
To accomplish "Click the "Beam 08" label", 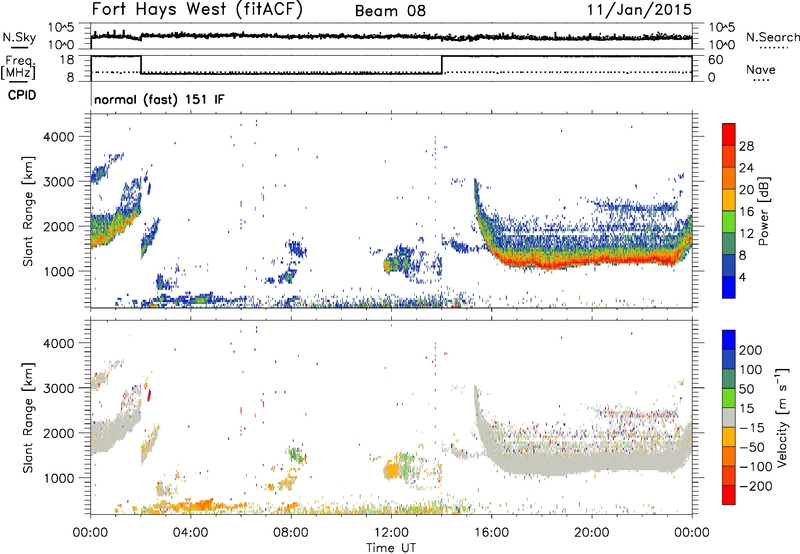I will [x=390, y=11].
